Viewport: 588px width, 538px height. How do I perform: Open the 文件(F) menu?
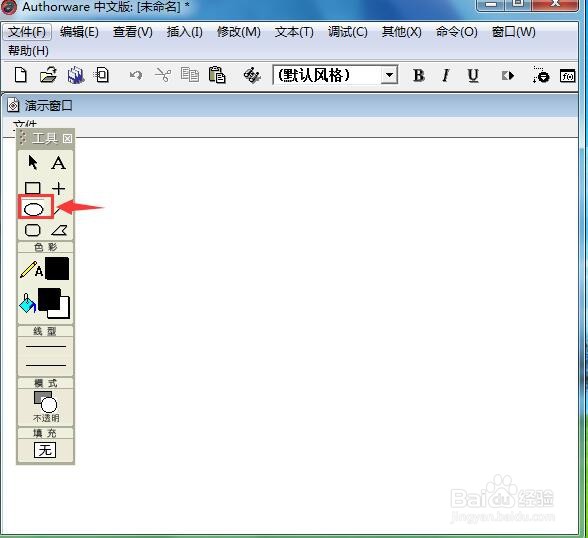point(27,32)
